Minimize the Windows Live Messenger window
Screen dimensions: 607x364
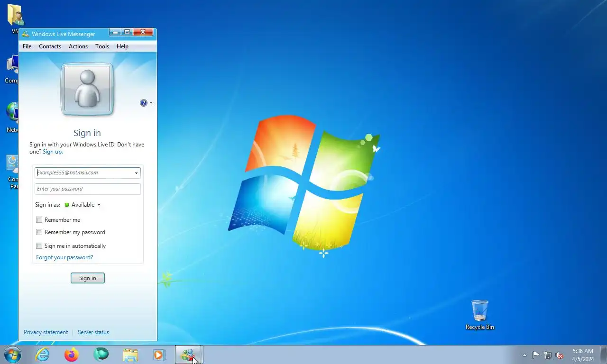115,32
